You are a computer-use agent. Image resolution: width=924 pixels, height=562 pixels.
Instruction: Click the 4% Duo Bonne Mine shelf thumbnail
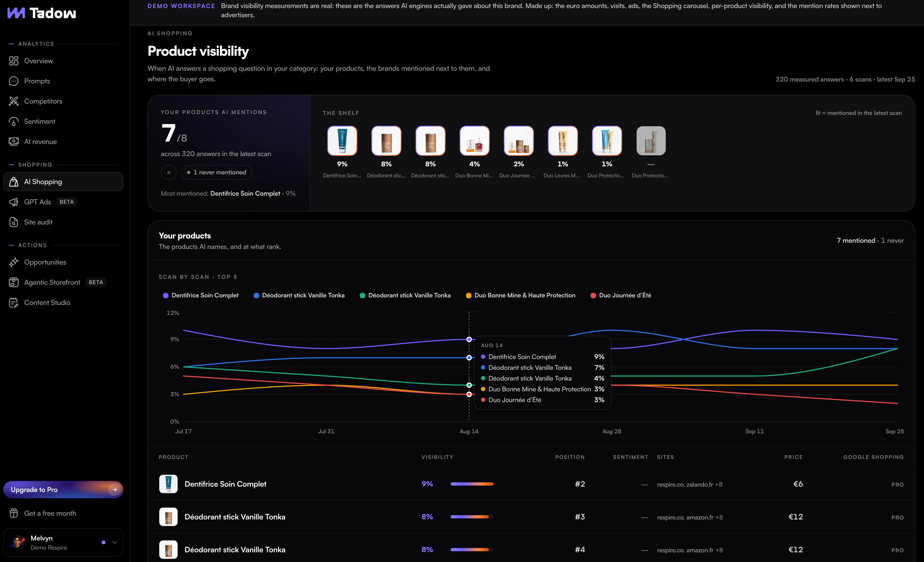point(474,141)
